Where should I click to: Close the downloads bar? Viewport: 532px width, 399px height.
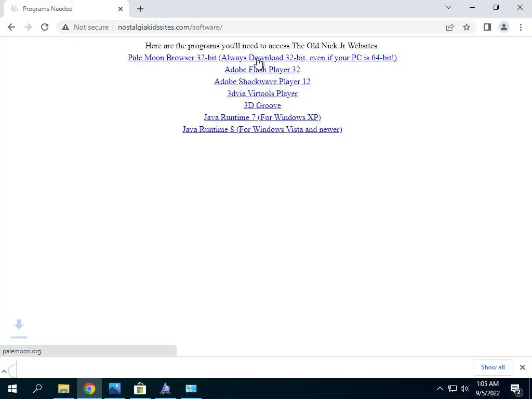tap(523, 367)
